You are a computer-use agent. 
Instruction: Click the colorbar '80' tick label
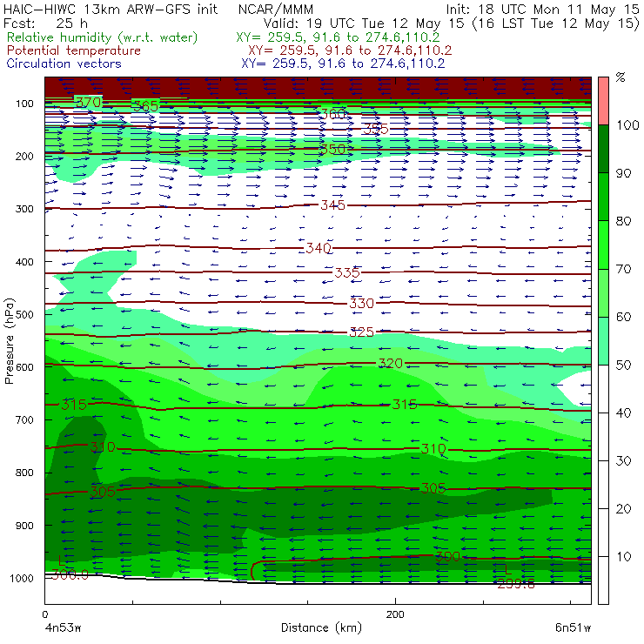[623, 221]
